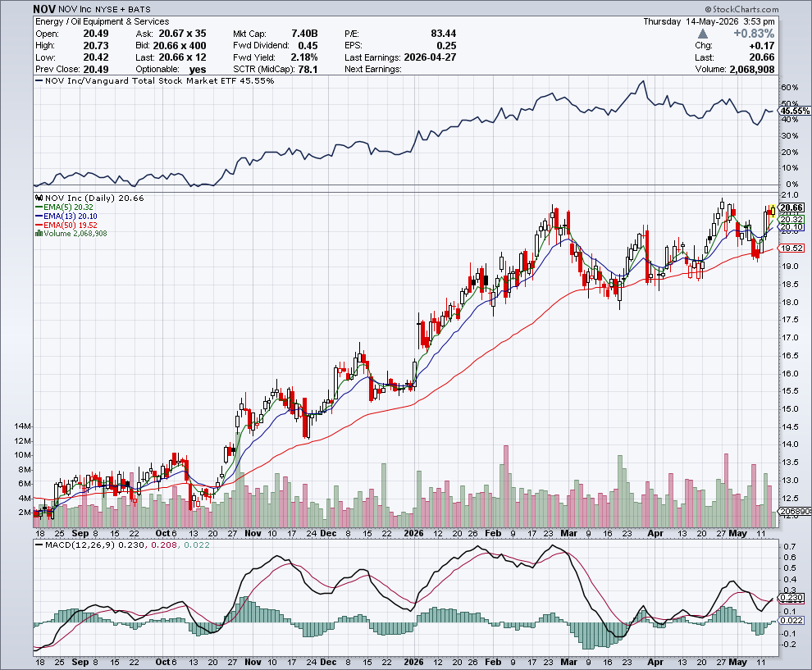
Task: Click the 'MACD(12,26,9)' indicator label
Action: [80, 545]
